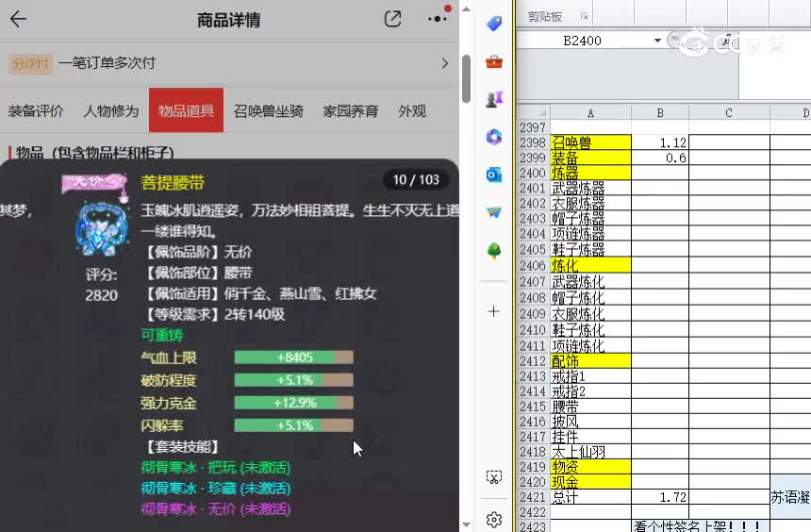Click the 菩提腰带 item title
The height and width of the screenshot is (532, 811).
click(173, 182)
